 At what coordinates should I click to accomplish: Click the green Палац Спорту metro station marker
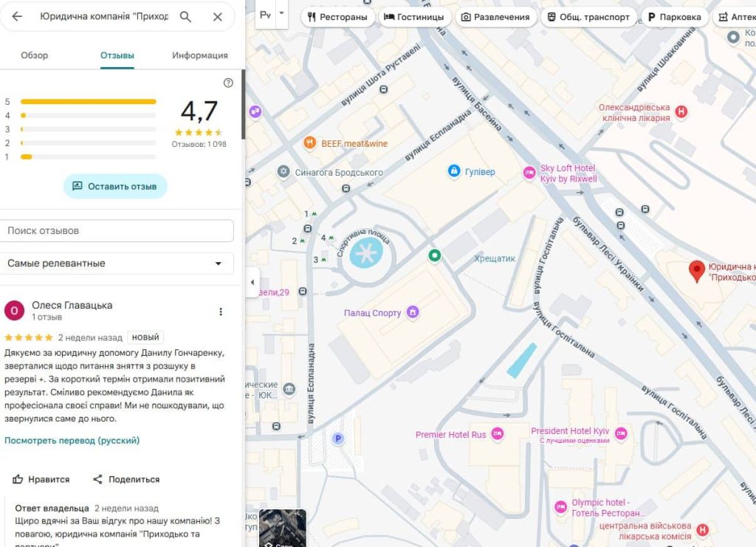434,255
